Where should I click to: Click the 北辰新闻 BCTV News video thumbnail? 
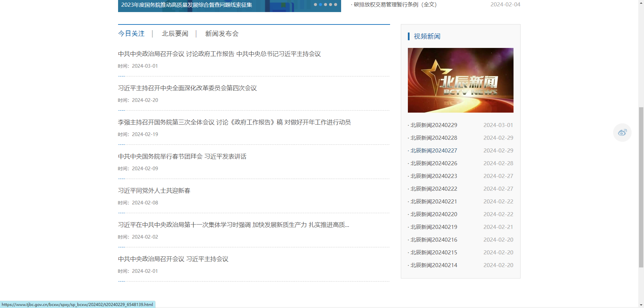click(461, 80)
